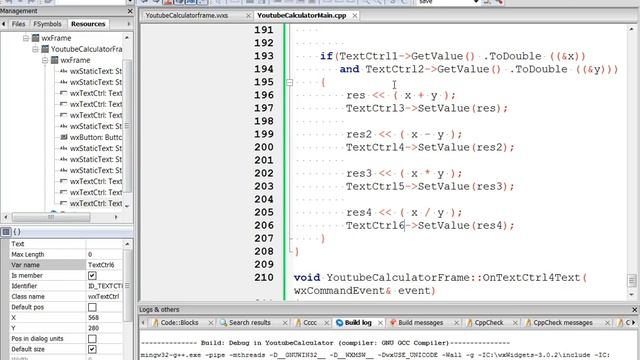Collapse the YoutubeCalculatorFra tree node
The height and width of the screenshot is (360, 640).
coord(35,49)
